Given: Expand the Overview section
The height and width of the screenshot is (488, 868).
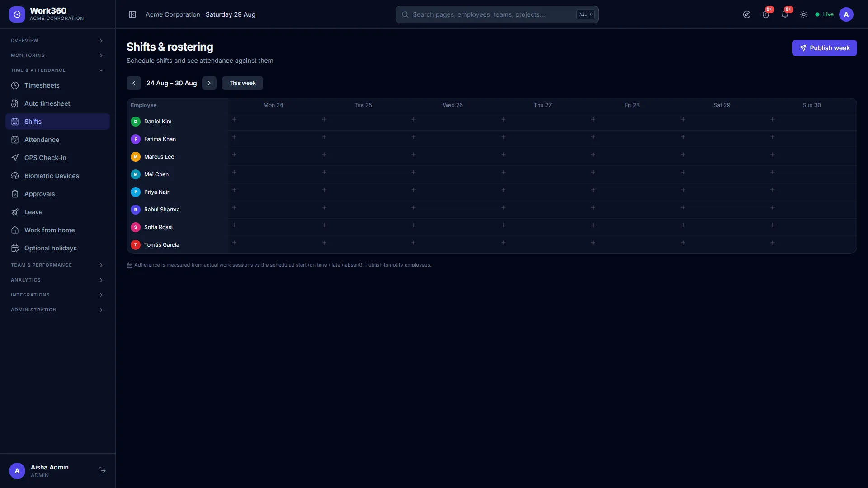Looking at the screenshot, I should (x=57, y=41).
